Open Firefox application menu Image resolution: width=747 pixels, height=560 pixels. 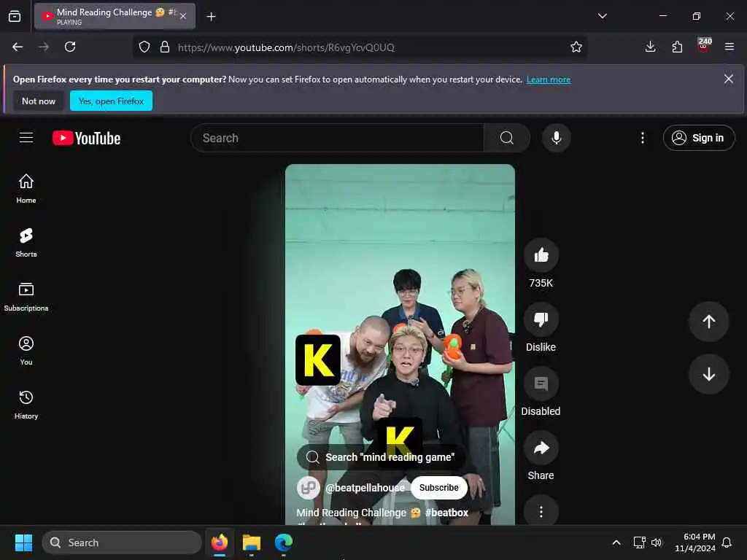point(729,47)
